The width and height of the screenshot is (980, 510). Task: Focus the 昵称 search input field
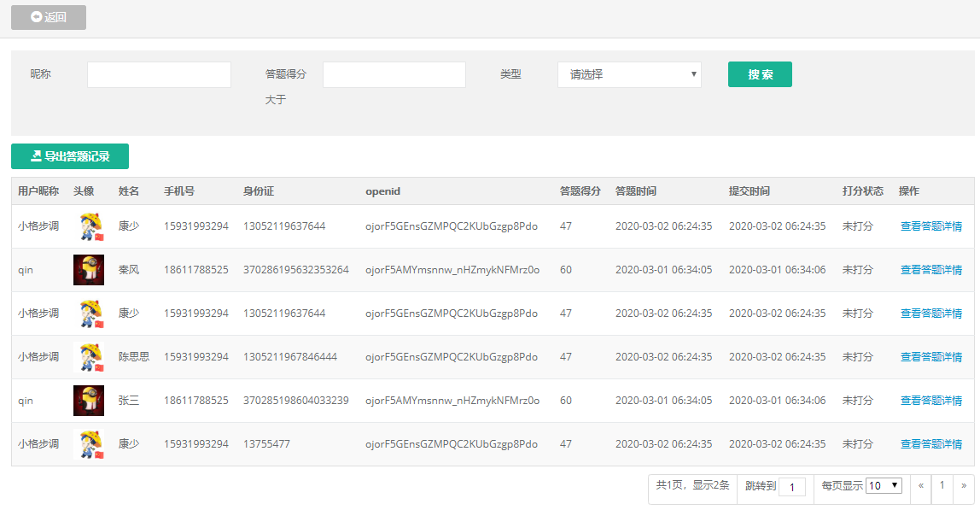[x=159, y=74]
